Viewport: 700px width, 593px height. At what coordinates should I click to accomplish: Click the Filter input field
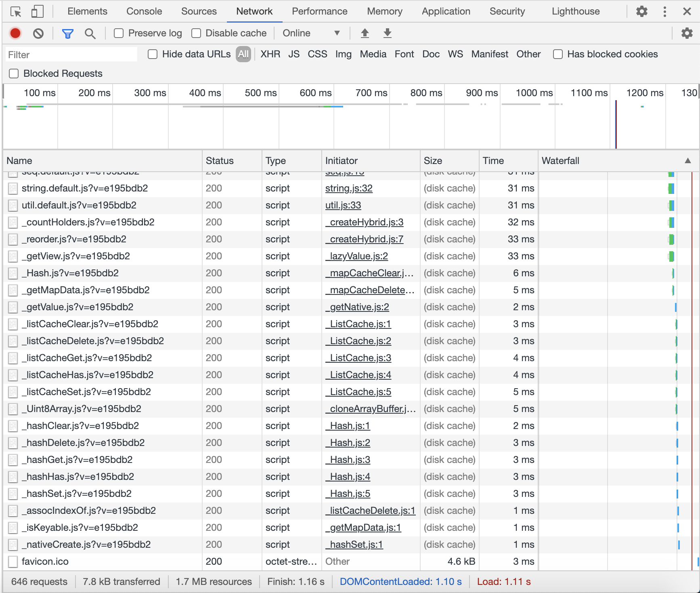pyautogui.click(x=71, y=54)
